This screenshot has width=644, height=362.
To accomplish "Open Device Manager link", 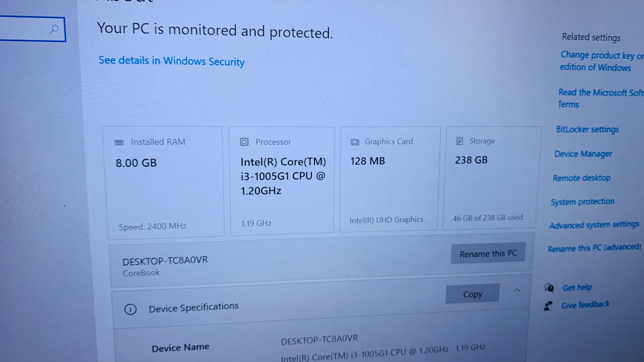I will pyautogui.click(x=583, y=154).
